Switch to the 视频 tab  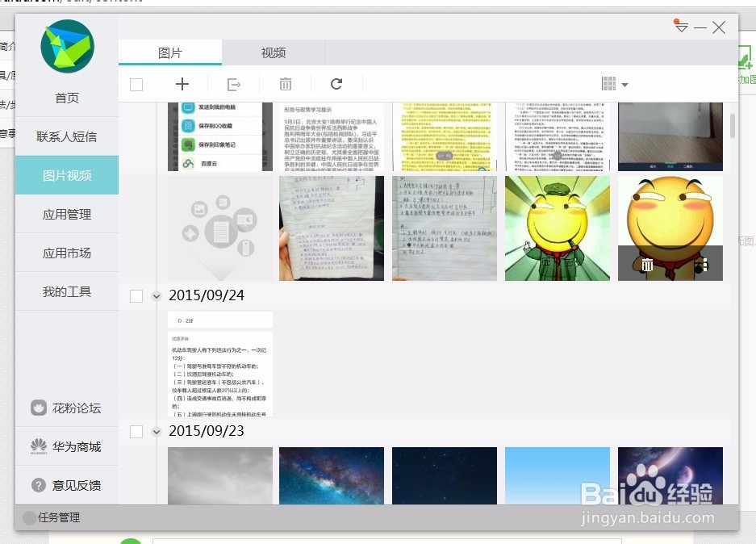tap(274, 52)
